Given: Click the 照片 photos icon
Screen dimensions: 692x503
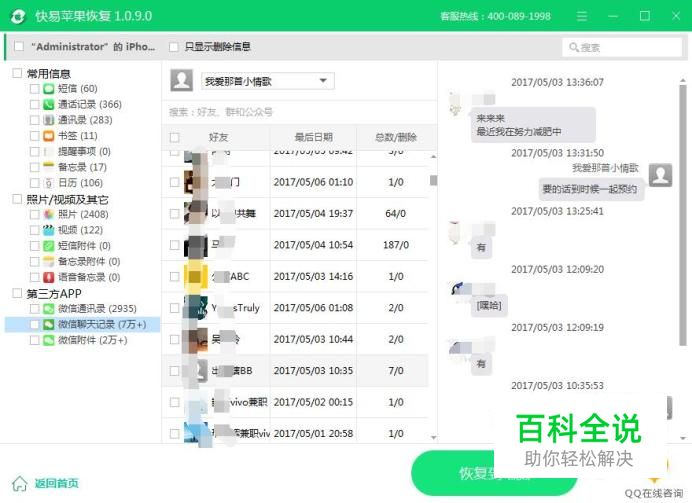Looking at the screenshot, I should (49, 214).
